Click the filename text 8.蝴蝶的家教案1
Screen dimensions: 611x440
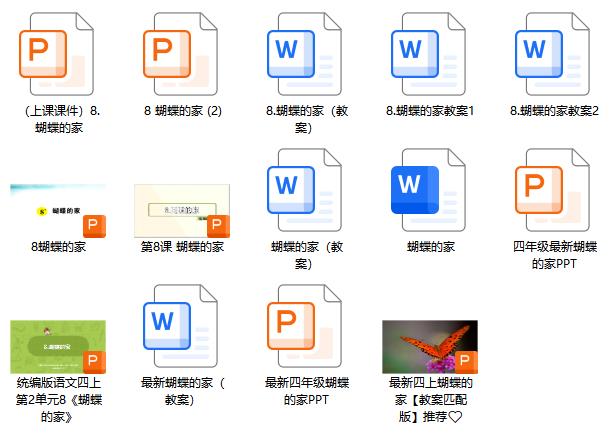pos(430,110)
